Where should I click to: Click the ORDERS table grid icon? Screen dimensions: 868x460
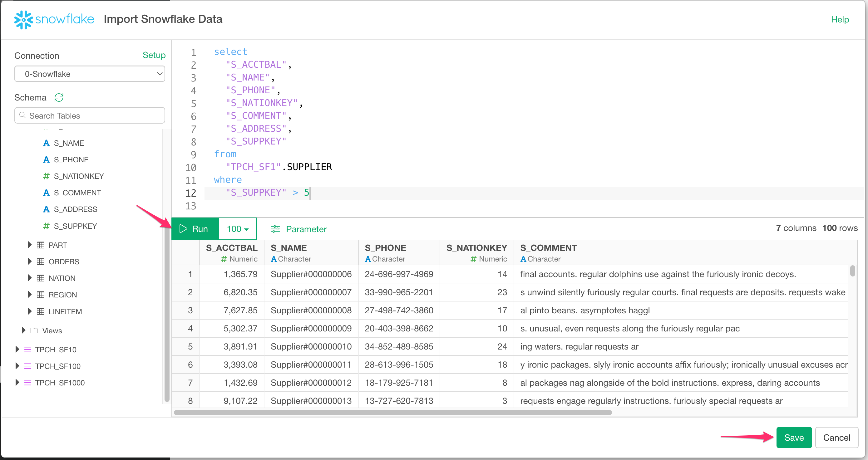coord(41,262)
